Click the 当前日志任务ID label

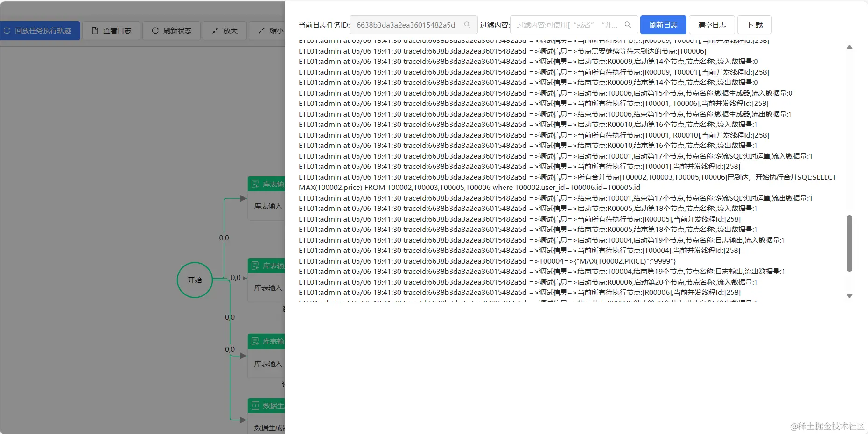point(324,25)
